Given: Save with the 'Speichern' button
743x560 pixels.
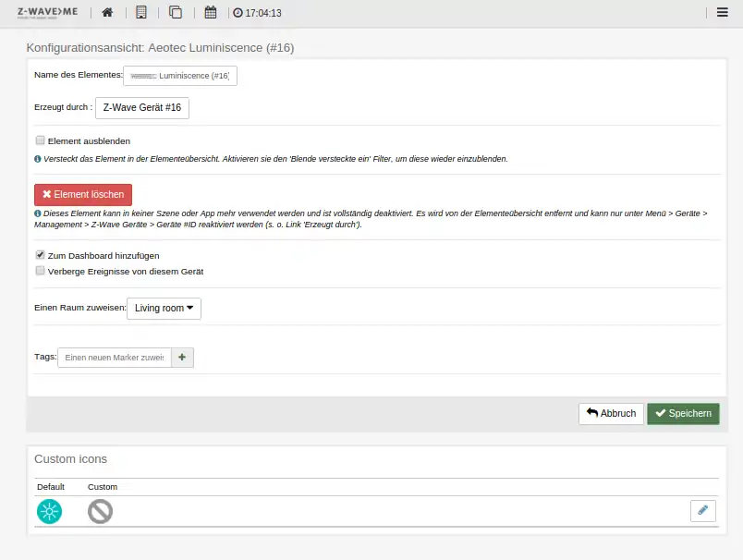Looking at the screenshot, I should (x=683, y=414).
